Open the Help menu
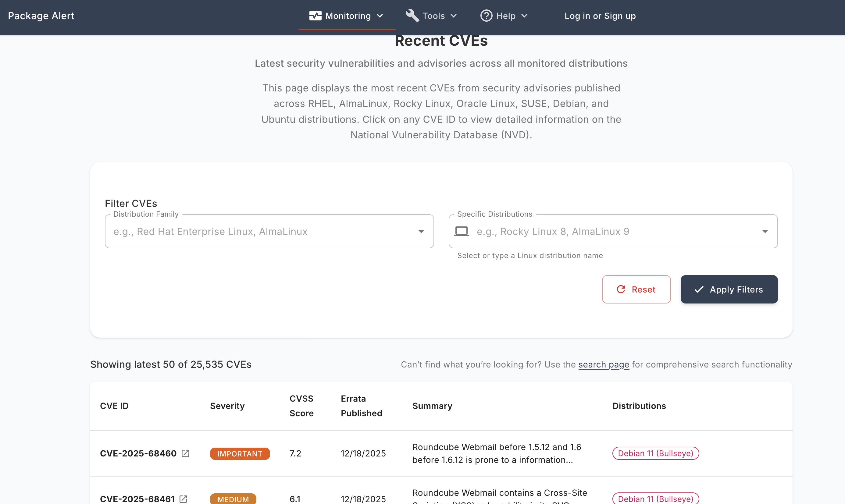 coord(506,16)
